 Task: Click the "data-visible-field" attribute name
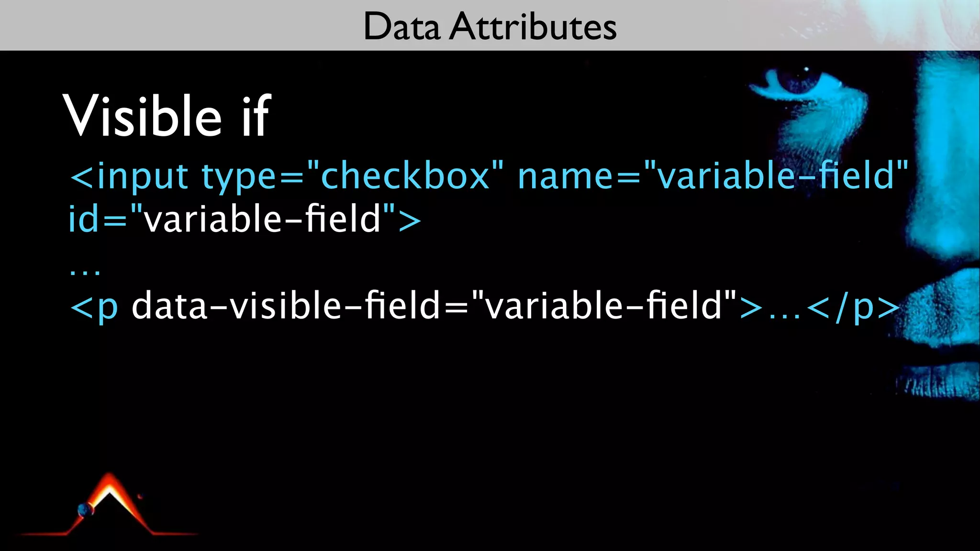(x=285, y=306)
